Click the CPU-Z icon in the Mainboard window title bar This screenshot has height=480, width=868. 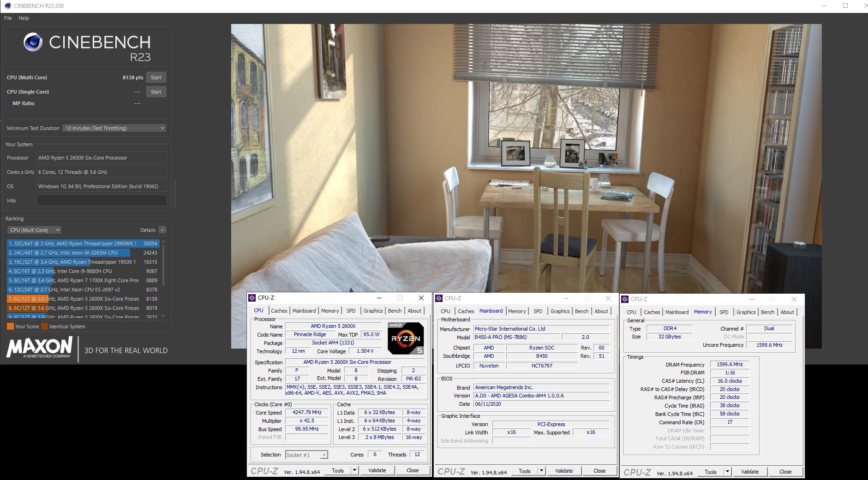439,298
